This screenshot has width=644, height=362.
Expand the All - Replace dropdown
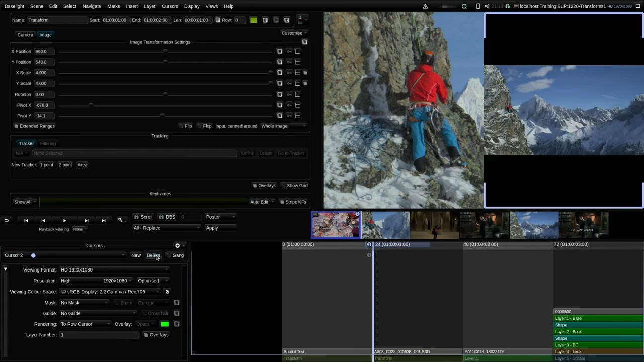point(167,228)
